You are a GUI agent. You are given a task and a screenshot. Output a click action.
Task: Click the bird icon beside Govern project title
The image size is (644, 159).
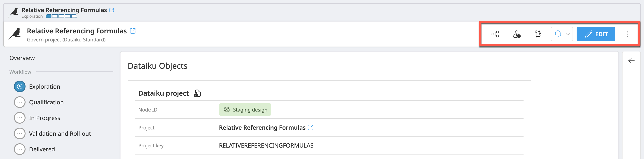[15, 34]
